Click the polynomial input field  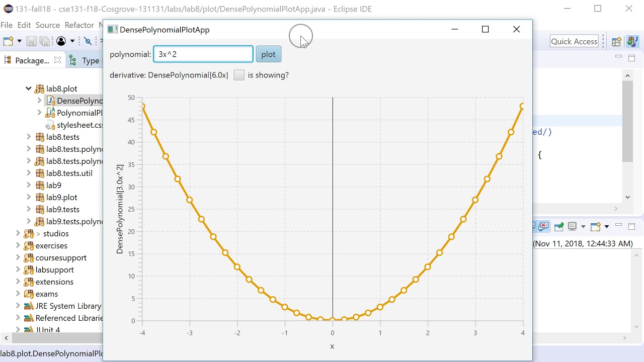click(203, 54)
